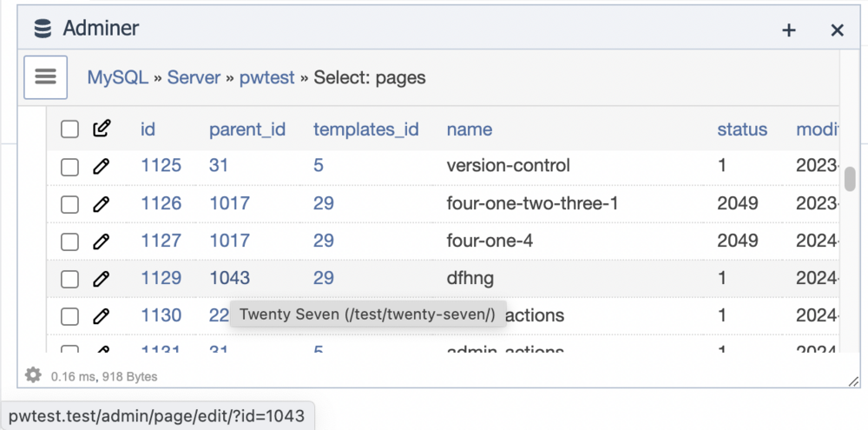
Task: Open the parent_id 1043 link
Action: (229, 278)
